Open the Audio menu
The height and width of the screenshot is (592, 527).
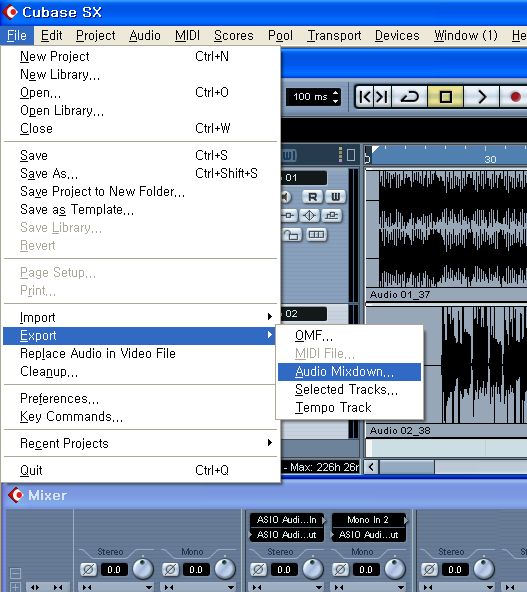click(x=145, y=35)
